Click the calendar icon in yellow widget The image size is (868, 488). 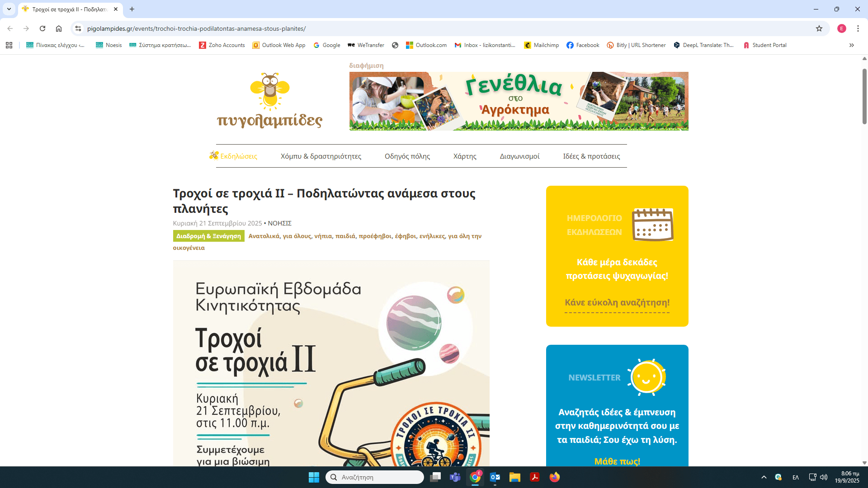(x=652, y=225)
